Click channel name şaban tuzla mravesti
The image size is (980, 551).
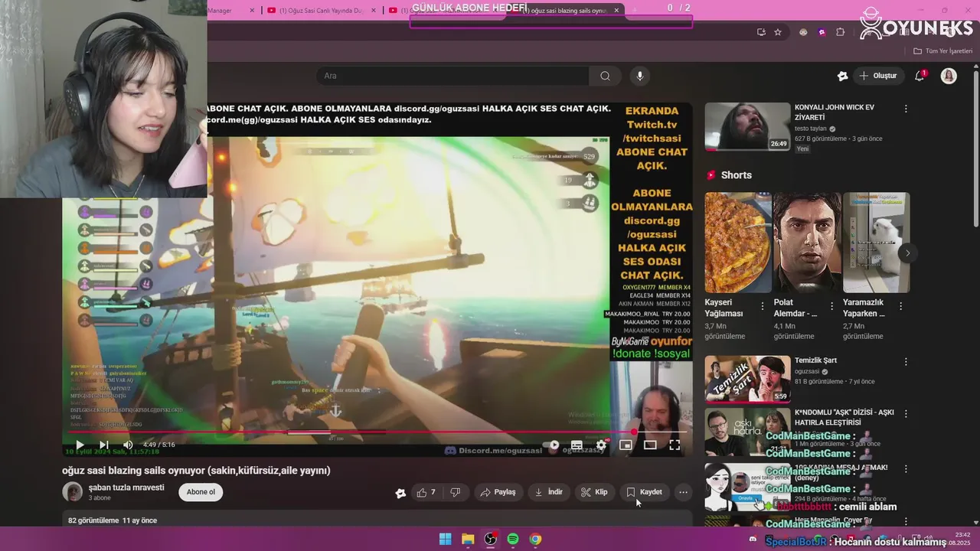[126, 487]
